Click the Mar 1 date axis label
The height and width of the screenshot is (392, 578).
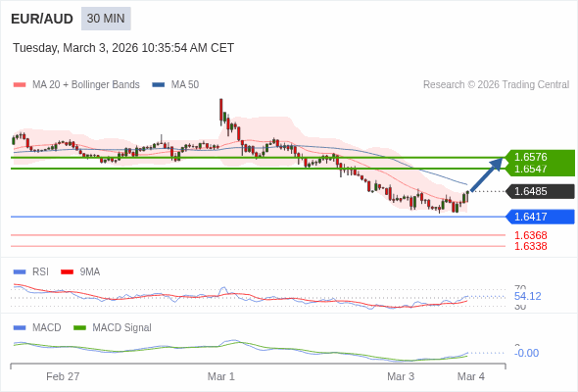click(x=220, y=376)
